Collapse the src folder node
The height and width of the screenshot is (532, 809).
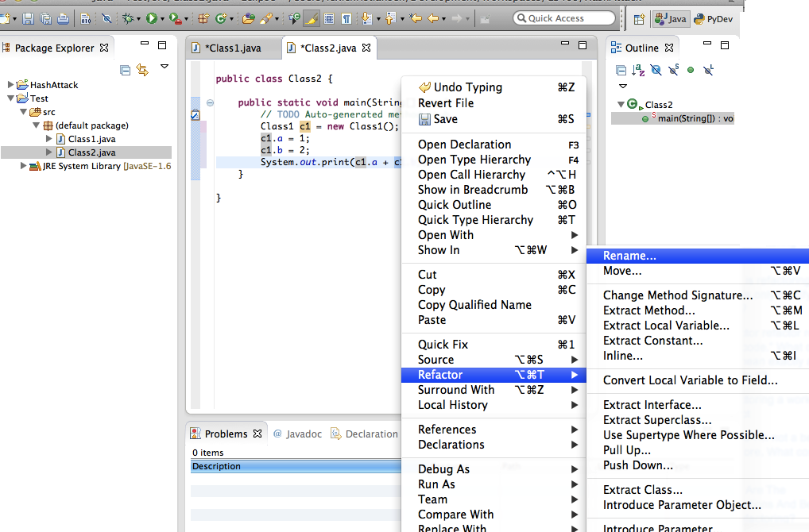23,112
